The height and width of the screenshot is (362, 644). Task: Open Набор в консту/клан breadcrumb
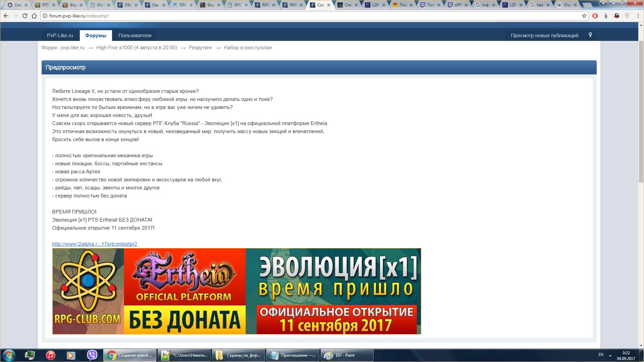248,48
